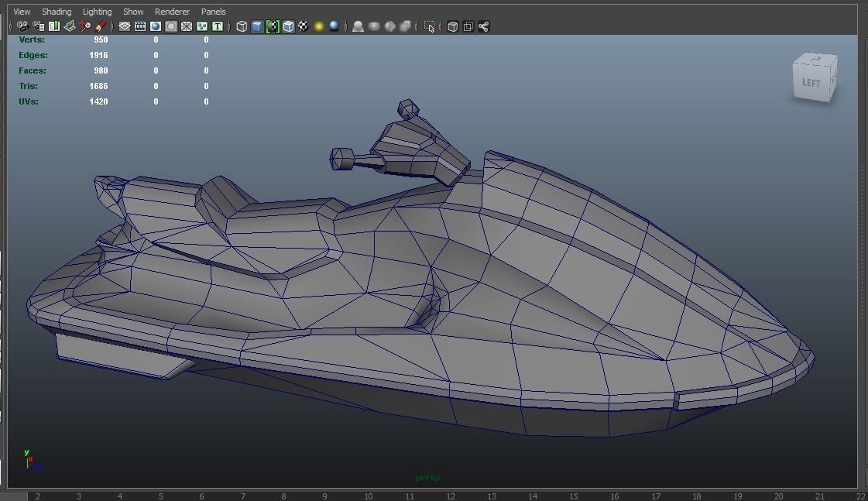
Task: Click the Multisample Anti-aliasing icon
Action: coord(389,26)
